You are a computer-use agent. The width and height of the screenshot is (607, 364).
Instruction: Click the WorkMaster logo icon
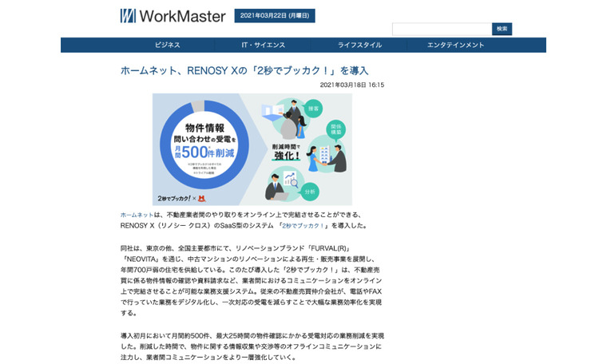tap(128, 16)
